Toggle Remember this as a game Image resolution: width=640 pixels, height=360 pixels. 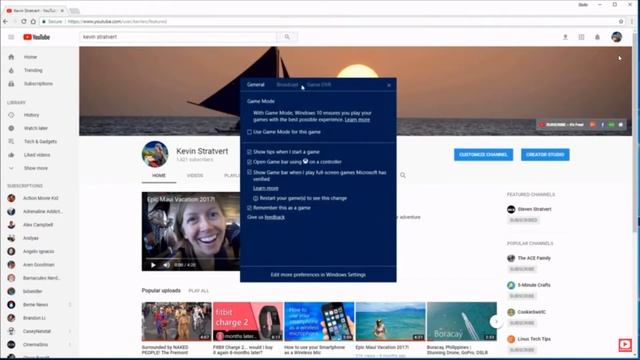coord(249,208)
